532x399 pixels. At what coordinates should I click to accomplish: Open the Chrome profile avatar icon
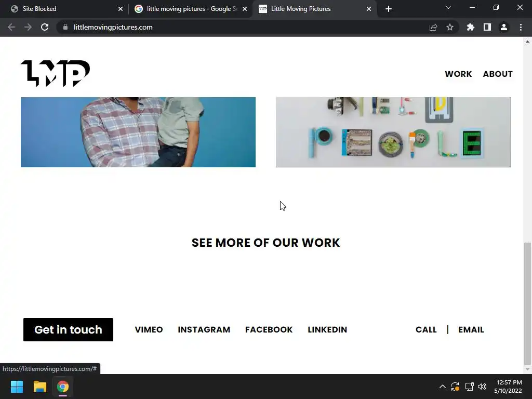pyautogui.click(x=504, y=27)
